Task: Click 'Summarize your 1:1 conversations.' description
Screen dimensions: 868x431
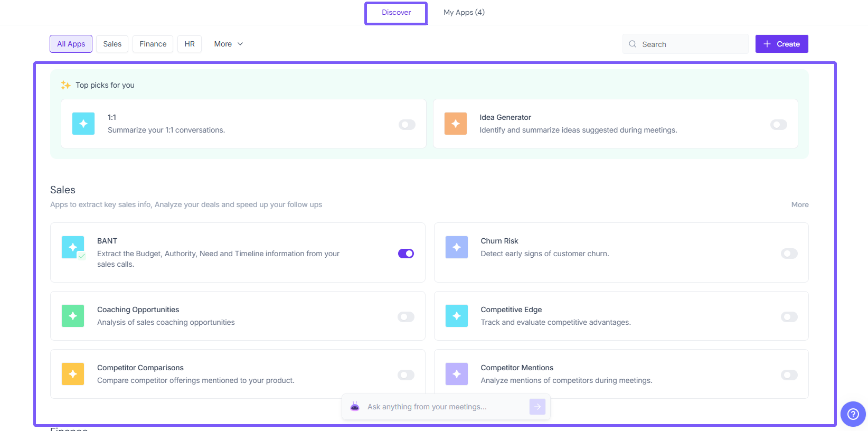Action: click(166, 130)
